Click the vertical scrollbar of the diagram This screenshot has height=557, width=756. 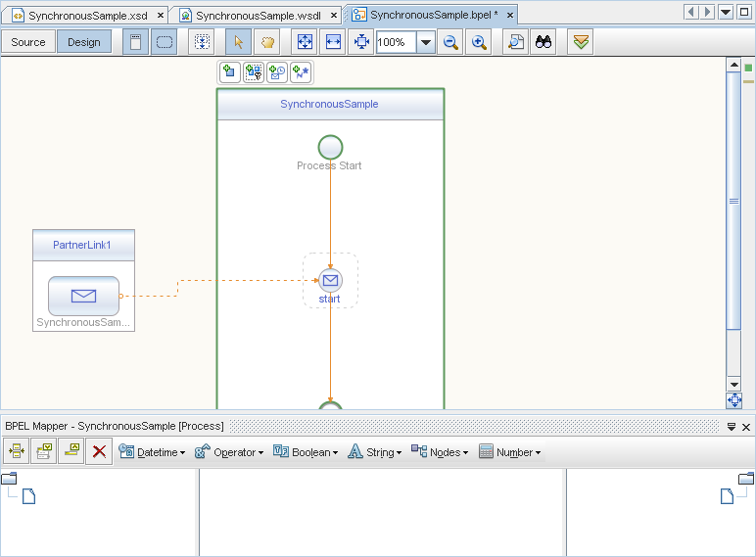point(733,202)
